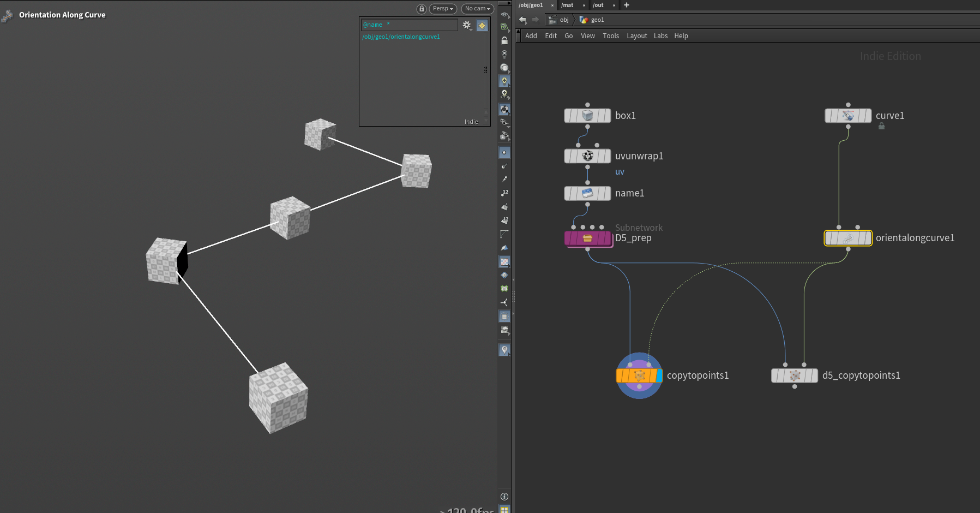Select the d5_copytopoints1 node
Image resolution: width=980 pixels, height=513 pixels.
(x=795, y=375)
